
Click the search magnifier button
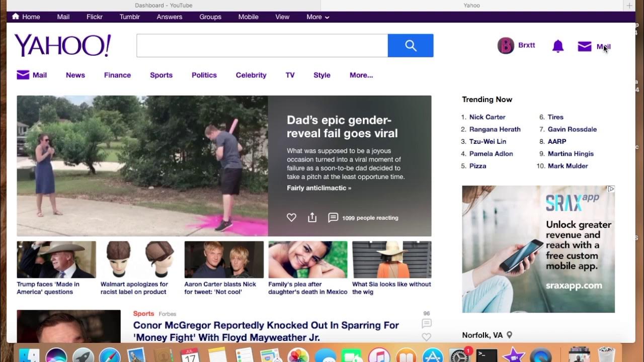411,46
